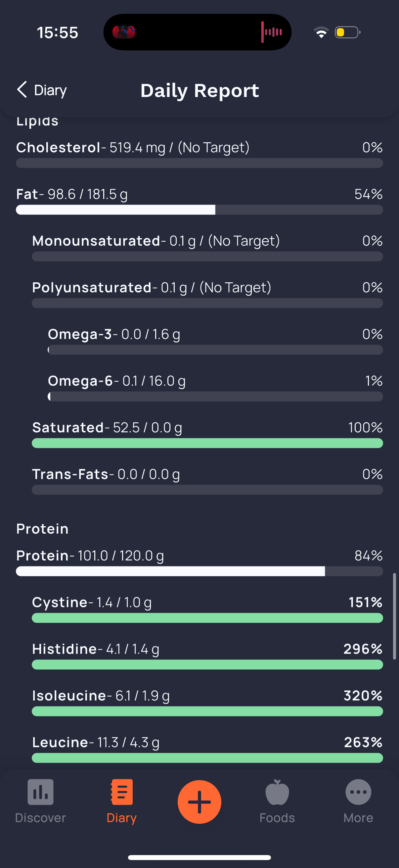The height and width of the screenshot is (868, 399).
Task: Tap the audio waveform in Dynamic Island
Action: click(272, 32)
